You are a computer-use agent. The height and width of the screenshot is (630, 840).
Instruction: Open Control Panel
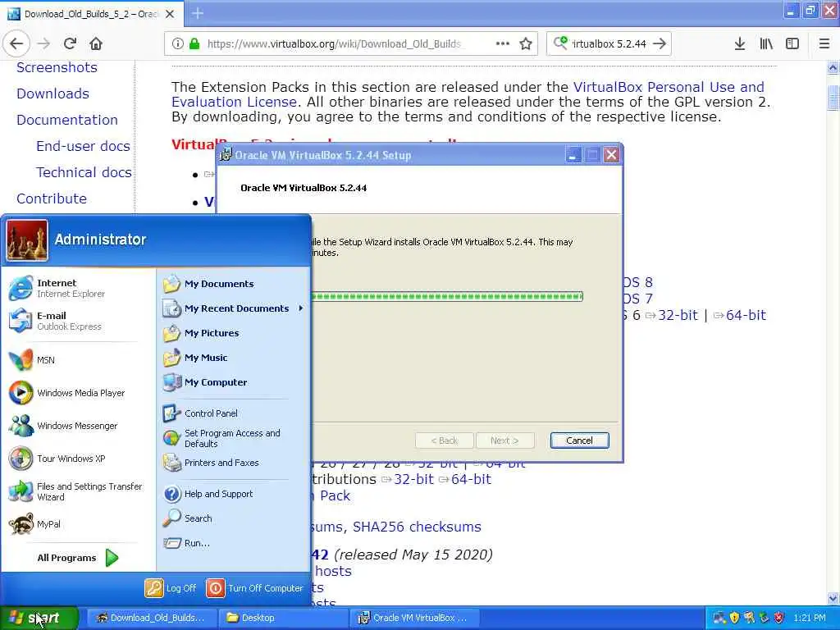click(x=234, y=413)
